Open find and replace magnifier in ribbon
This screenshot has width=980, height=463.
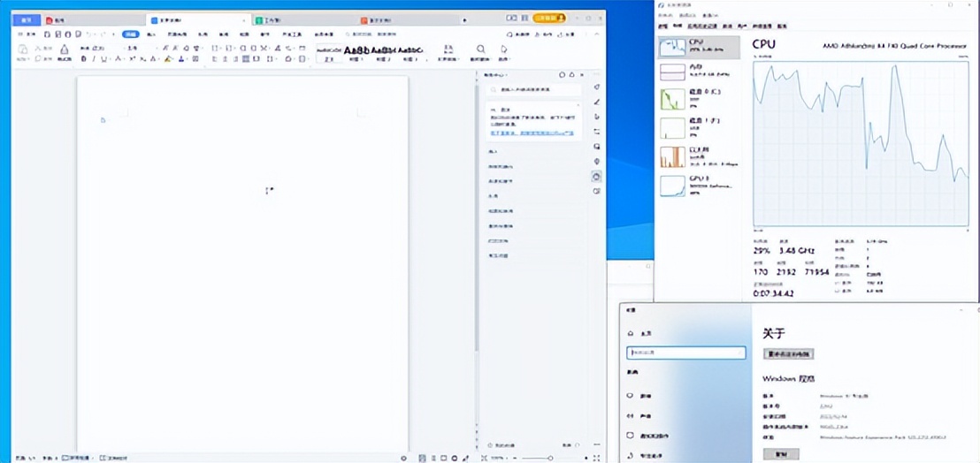[x=480, y=49]
